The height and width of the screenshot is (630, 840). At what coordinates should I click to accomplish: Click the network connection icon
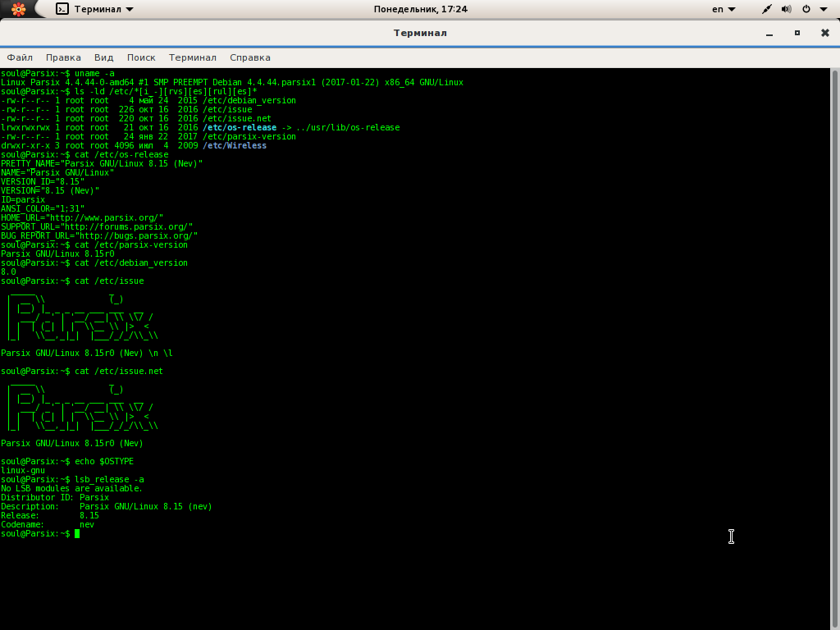coord(767,9)
